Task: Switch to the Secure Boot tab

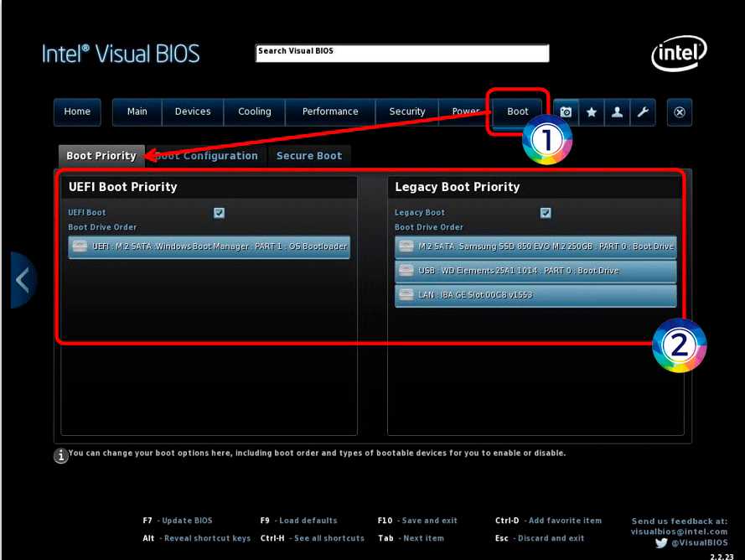Action: point(308,156)
